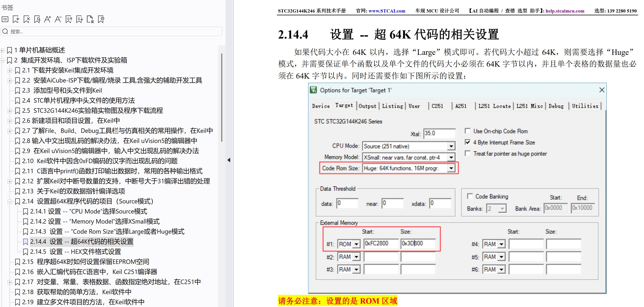Open bookmark 2.11 C语言中printf()函数
Viewport: 644px width, 307px height.
tap(112, 171)
